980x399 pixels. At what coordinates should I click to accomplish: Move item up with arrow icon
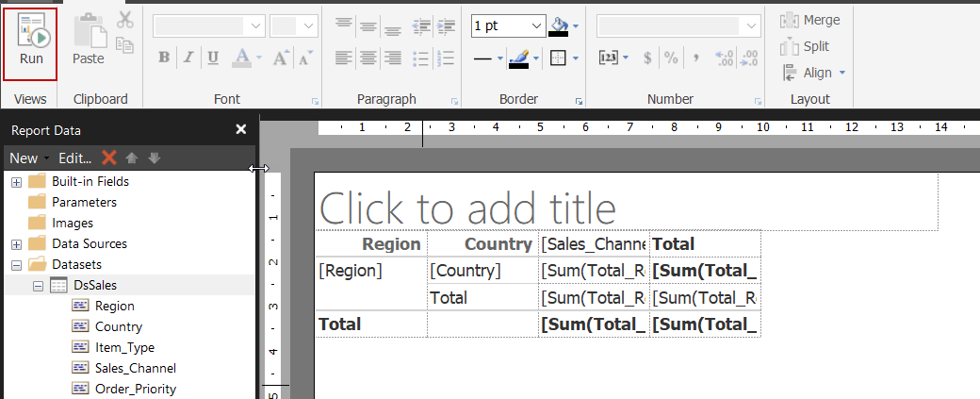131,158
